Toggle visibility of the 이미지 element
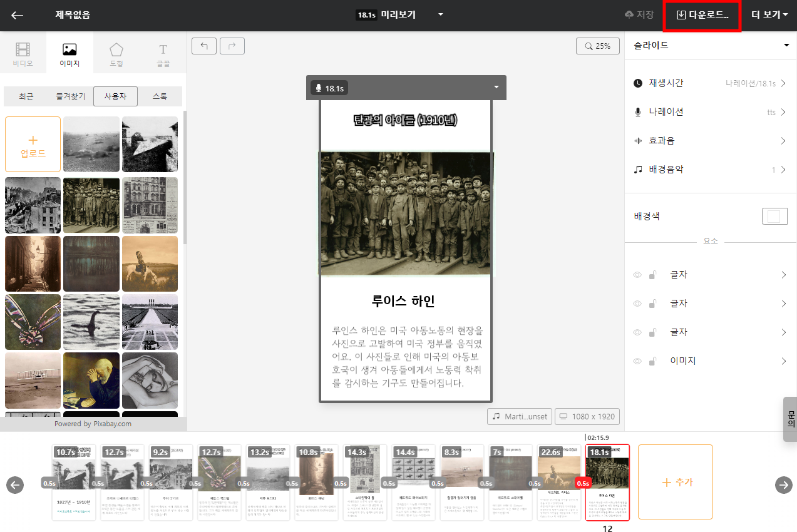Screen dimensions: 797x532 coord(637,361)
